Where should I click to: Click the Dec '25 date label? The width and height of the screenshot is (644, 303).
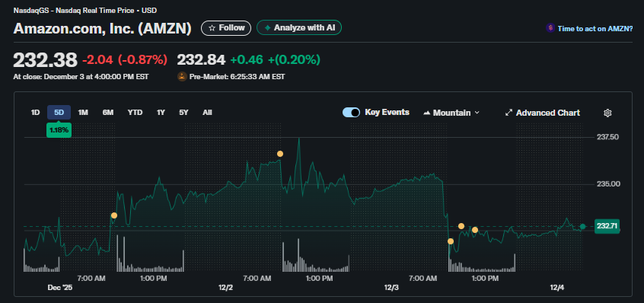pos(60,288)
